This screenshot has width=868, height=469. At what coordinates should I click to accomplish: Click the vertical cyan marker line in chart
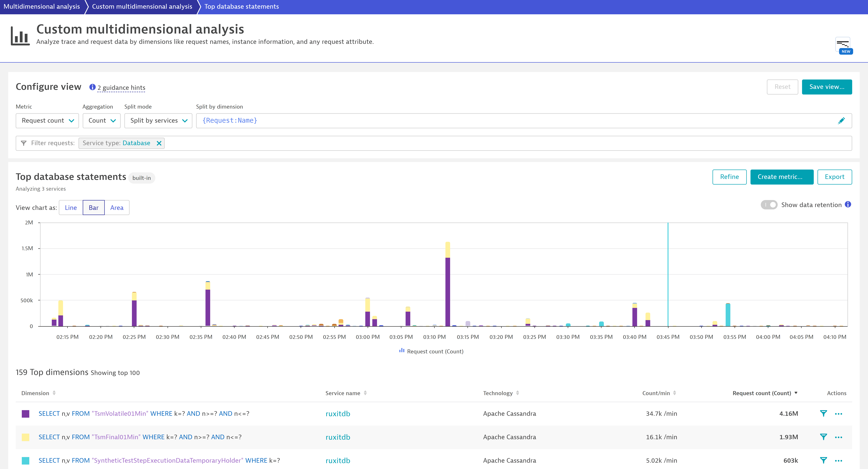[x=668, y=274]
